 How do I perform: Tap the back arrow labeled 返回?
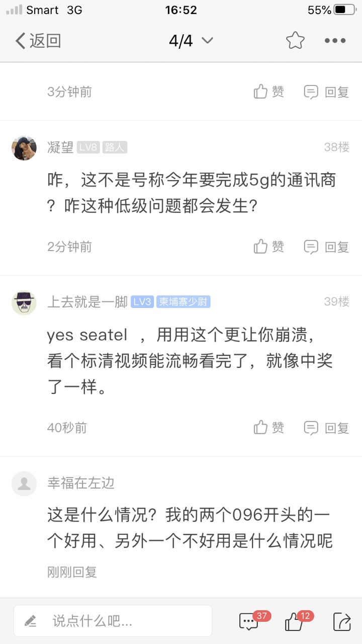[38, 41]
